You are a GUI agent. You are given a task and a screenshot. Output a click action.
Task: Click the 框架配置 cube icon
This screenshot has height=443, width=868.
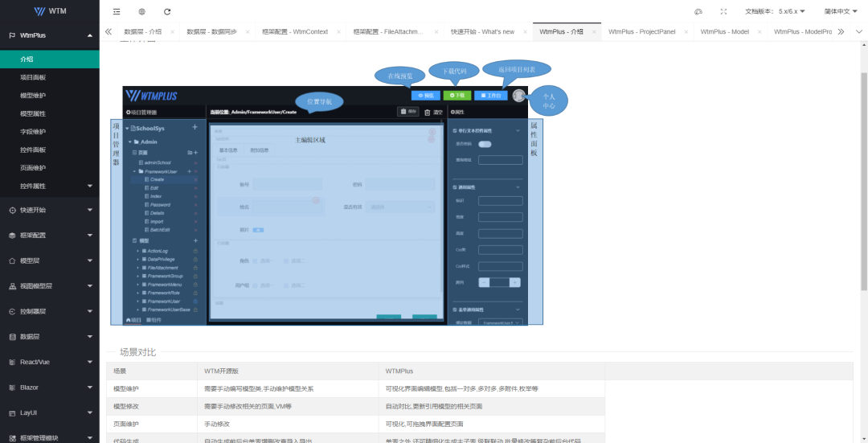click(12, 236)
